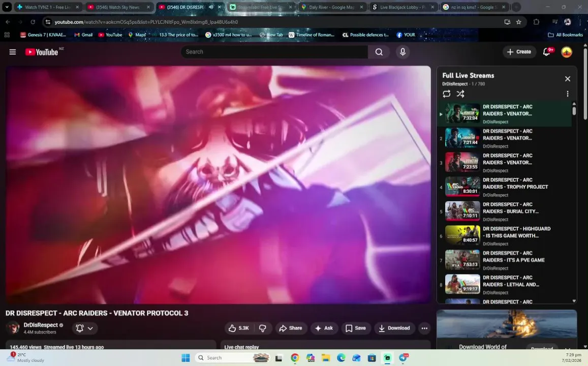The width and height of the screenshot is (588, 366).
Task: Toggle loop playlist
Action: 446,94
